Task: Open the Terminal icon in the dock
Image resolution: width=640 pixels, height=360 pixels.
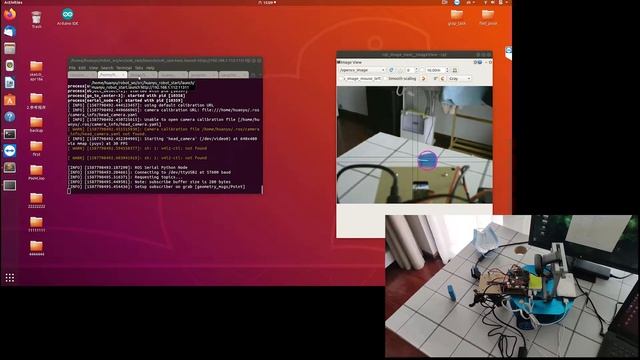Action: (10, 134)
